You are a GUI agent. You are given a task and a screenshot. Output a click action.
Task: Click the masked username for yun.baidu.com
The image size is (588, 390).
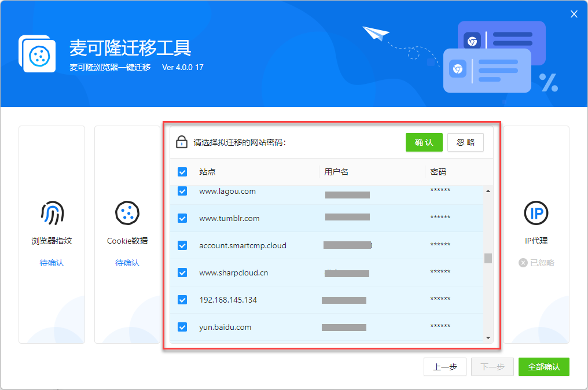[x=344, y=328]
